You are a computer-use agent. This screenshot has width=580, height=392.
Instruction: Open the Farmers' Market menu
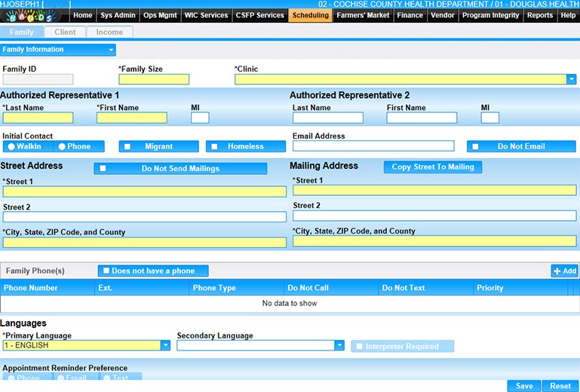[x=364, y=15]
